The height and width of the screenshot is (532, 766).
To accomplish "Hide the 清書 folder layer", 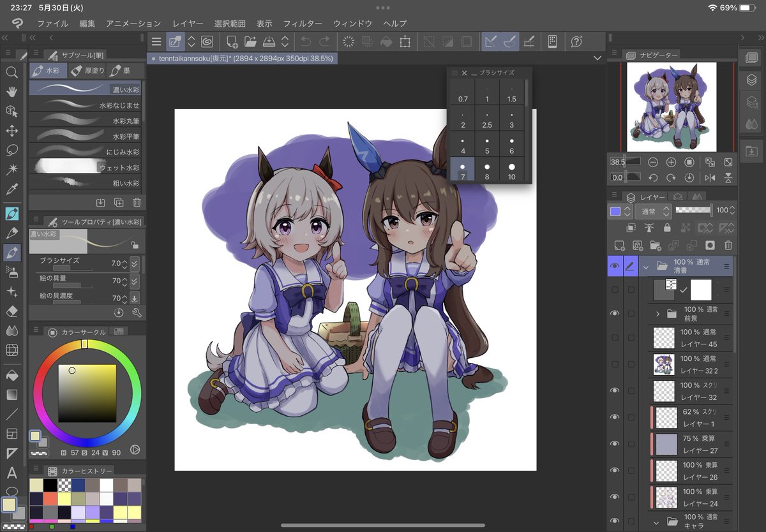I will [x=615, y=266].
